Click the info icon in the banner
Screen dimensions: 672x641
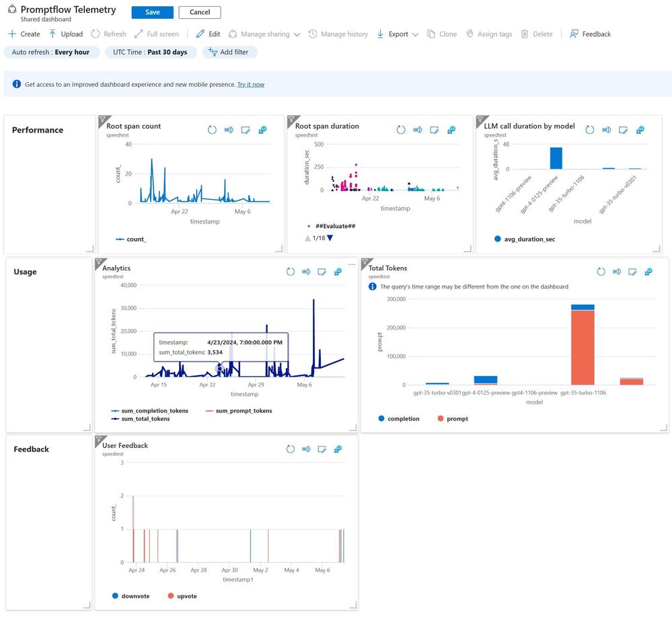click(x=16, y=84)
